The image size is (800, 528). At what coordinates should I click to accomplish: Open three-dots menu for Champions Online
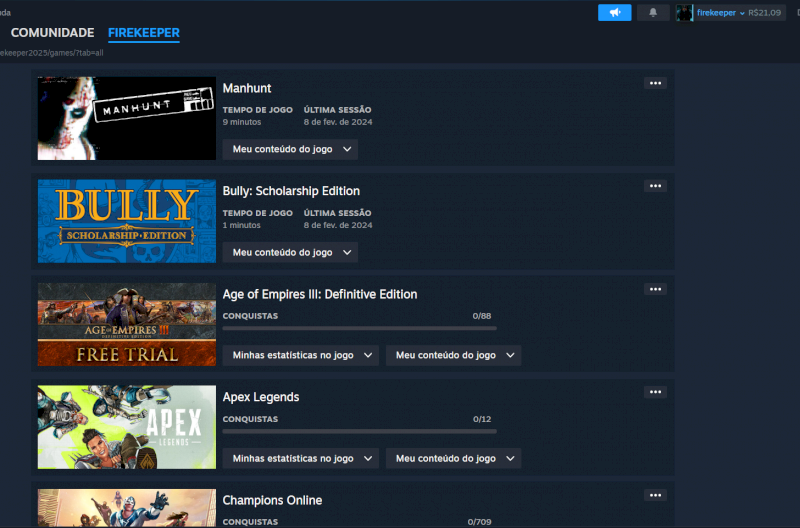(x=655, y=495)
